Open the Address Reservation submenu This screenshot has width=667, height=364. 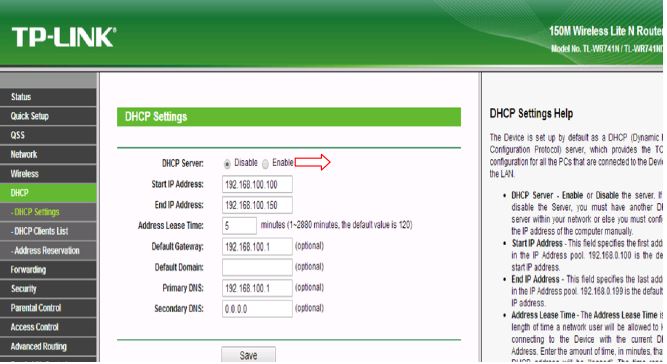coord(48,250)
